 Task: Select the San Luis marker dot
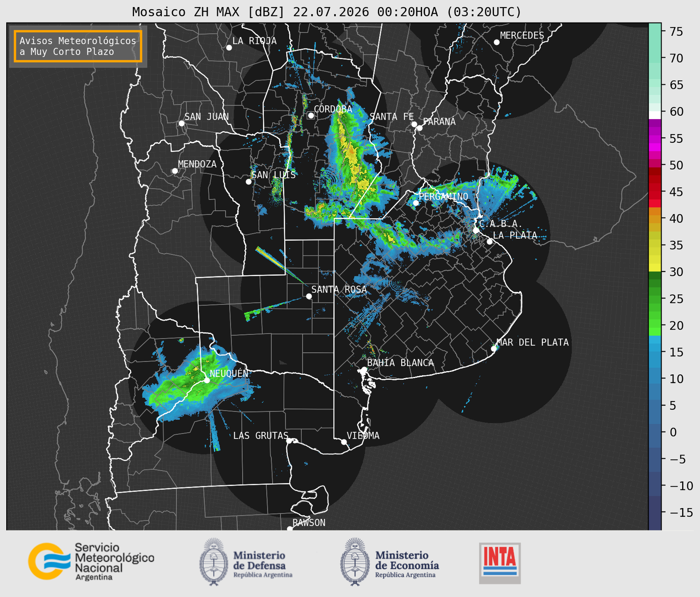coord(249,182)
